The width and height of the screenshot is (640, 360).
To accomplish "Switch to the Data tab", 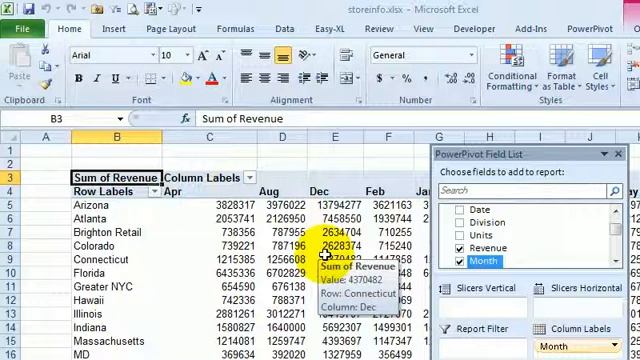I will click(284, 29).
